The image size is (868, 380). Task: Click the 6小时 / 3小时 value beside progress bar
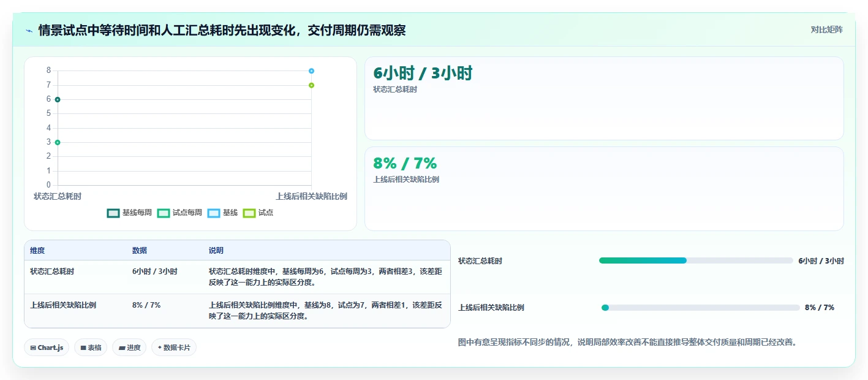[821, 260]
